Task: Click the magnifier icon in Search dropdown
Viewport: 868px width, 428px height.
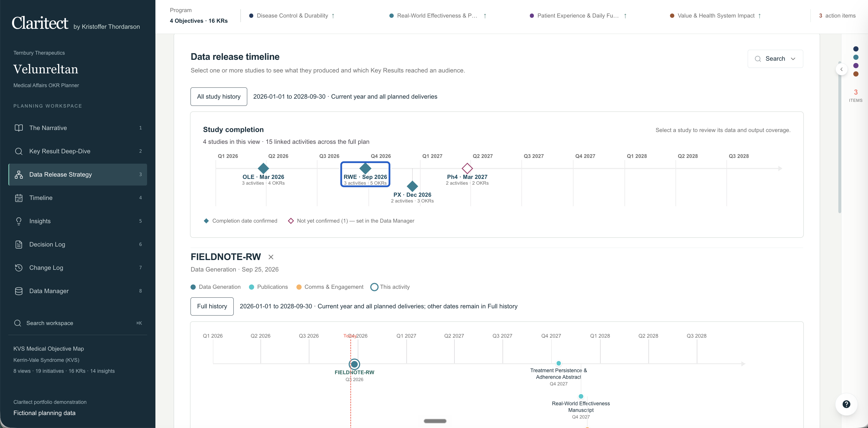Action: pyautogui.click(x=758, y=59)
